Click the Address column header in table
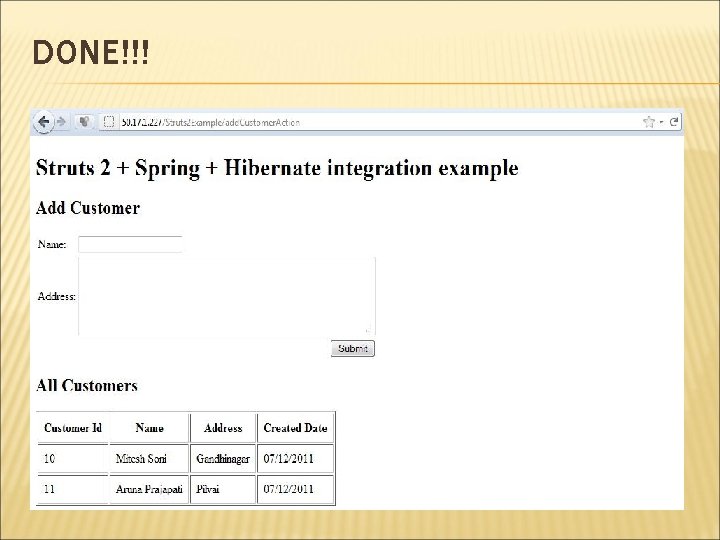 tap(223, 428)
